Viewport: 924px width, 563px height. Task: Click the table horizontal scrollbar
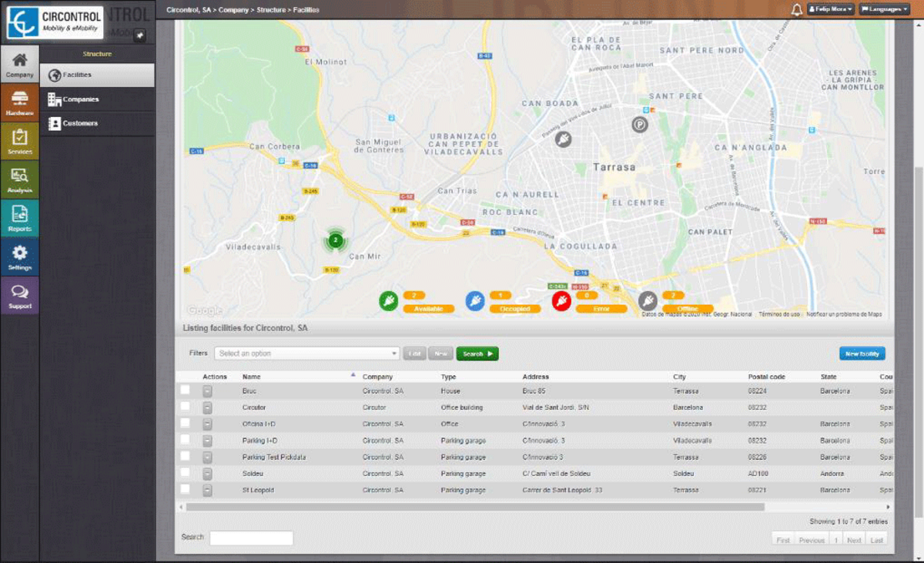tap(475, 507)
